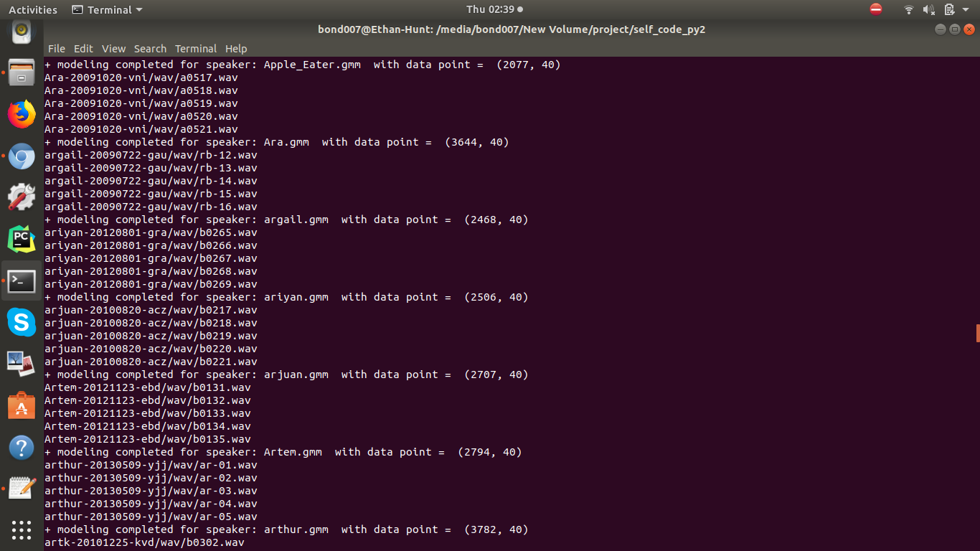This screenshot has width=980, height=551.
Task: Click text 'arjuan-20100820-acz/wav/b0217.wav'
Action: [x=151, y=310]
